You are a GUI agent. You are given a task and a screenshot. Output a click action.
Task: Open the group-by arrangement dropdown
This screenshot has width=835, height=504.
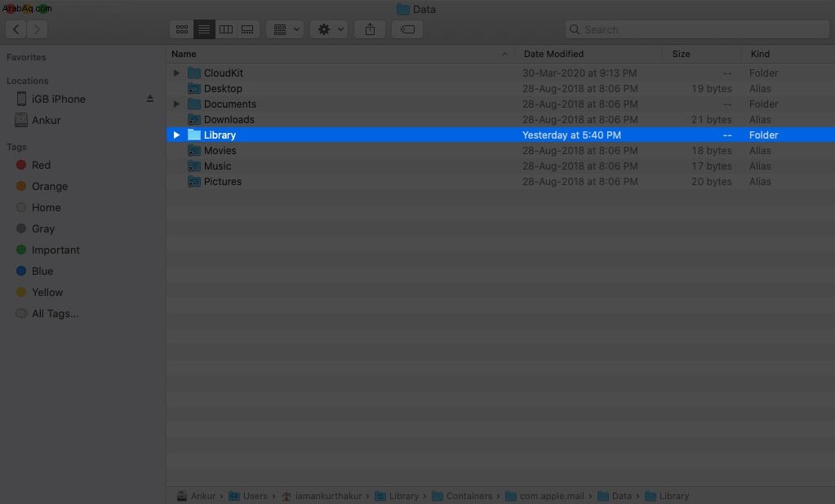click(x=286, y=29)
